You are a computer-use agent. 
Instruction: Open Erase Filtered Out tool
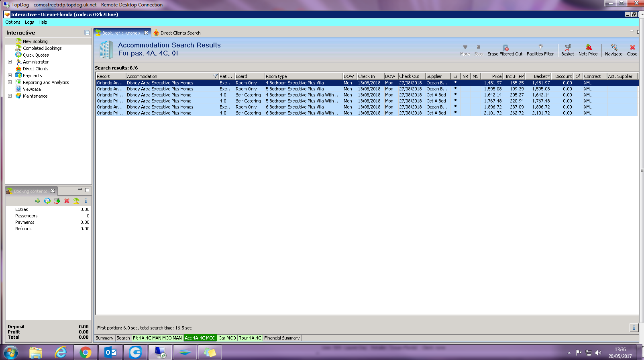[505, 50]
